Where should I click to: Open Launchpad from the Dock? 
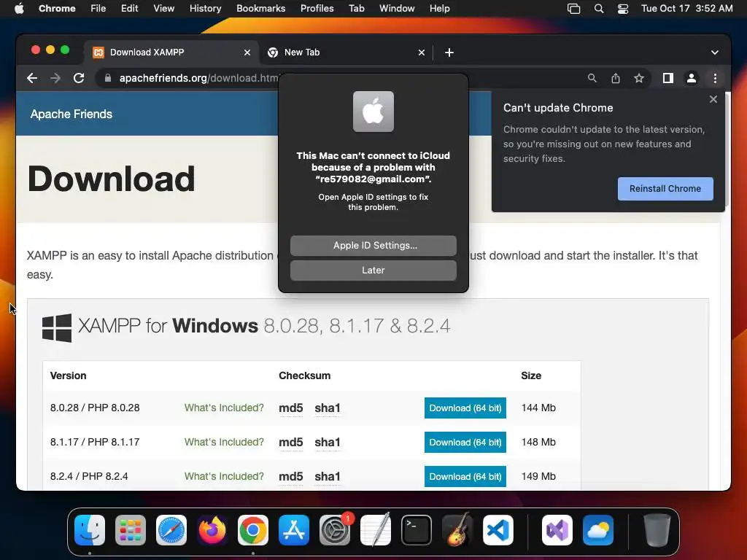131,530
